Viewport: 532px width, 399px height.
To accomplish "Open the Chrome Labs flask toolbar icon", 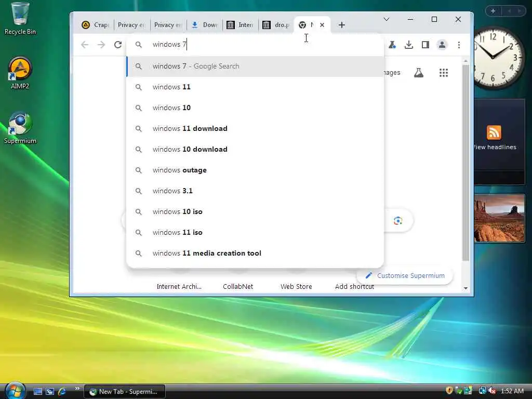I will coord(392,45).
